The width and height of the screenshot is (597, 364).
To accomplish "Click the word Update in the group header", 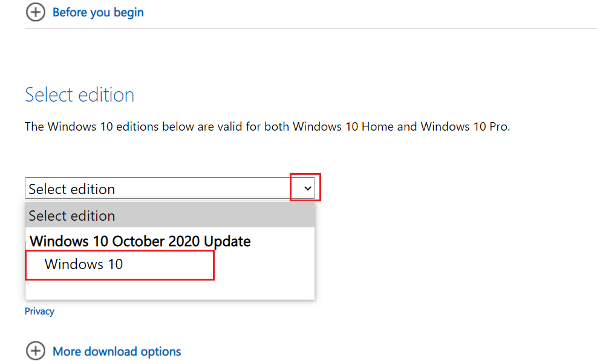I will coord(227,241).
